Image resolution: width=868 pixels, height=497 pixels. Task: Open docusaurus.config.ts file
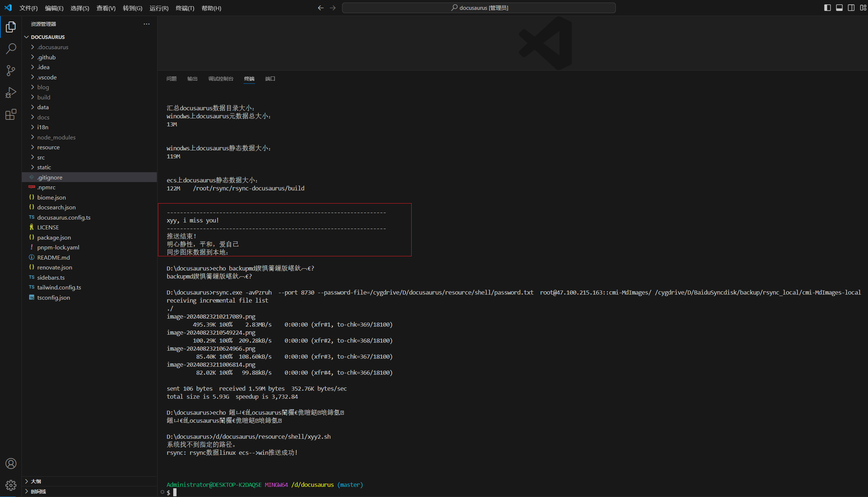point(89,217)
